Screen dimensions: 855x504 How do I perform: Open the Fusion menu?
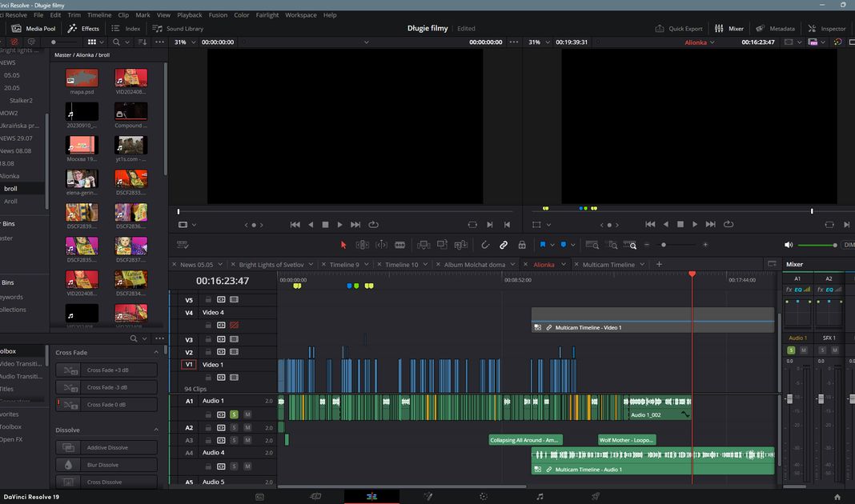pos(218,14)
